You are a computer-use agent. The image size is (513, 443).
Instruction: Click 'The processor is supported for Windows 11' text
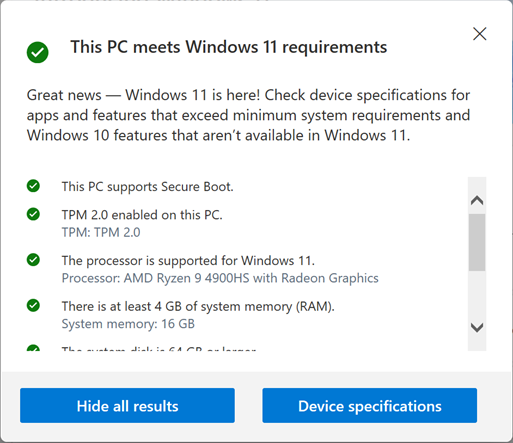pyautogui.click(x=188, y=261)
